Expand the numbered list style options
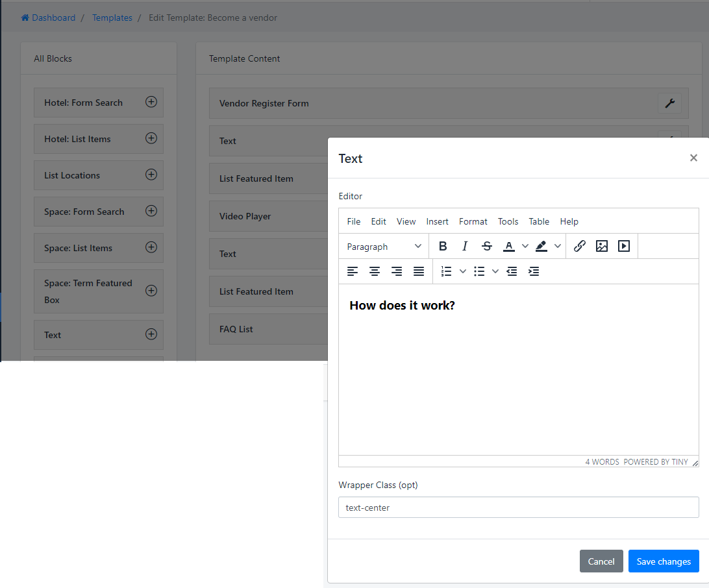709x588 pixels. click(x=463, y=271)
